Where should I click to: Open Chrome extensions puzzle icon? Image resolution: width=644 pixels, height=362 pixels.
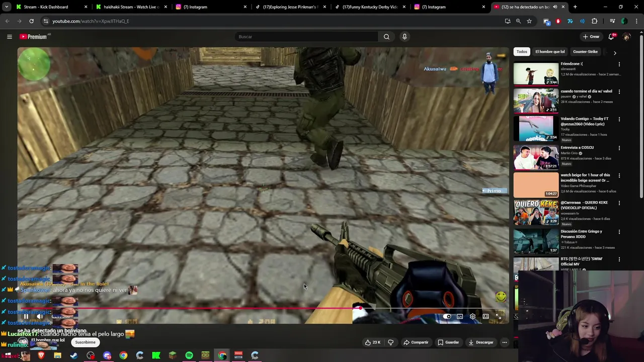(x=595, y=21)
